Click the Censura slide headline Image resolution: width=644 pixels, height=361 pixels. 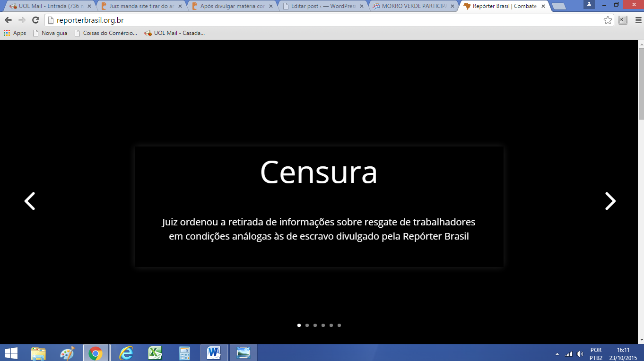(319, 172)
